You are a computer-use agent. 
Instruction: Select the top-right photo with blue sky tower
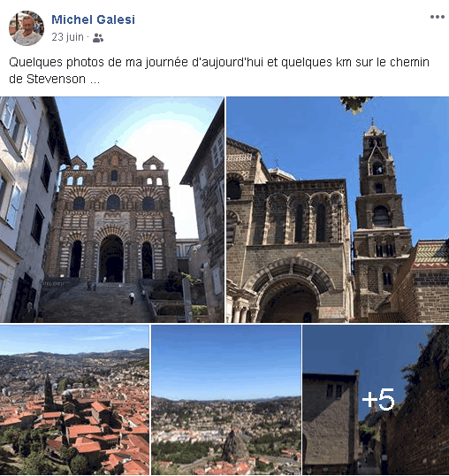coord(338,210)
